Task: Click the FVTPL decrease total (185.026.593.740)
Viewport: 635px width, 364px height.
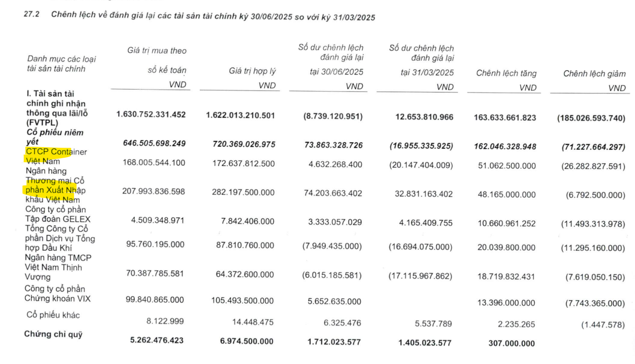Action: [591, 119]
